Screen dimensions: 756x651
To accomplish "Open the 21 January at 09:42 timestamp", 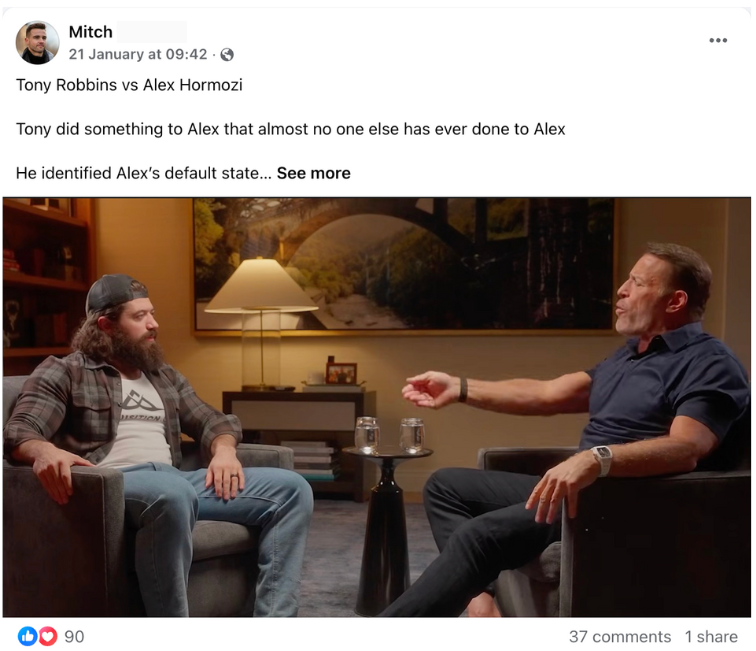I will click(x=138, y=54).
